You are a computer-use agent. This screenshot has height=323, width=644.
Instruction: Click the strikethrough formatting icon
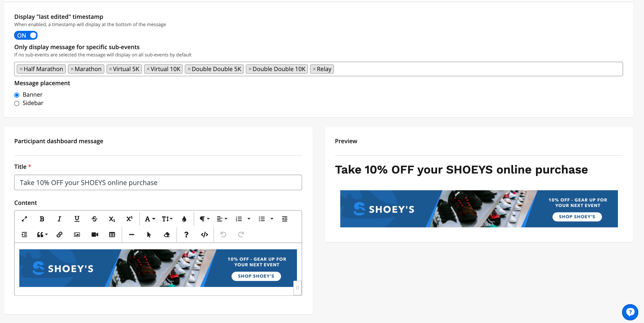tap(94, 219)
